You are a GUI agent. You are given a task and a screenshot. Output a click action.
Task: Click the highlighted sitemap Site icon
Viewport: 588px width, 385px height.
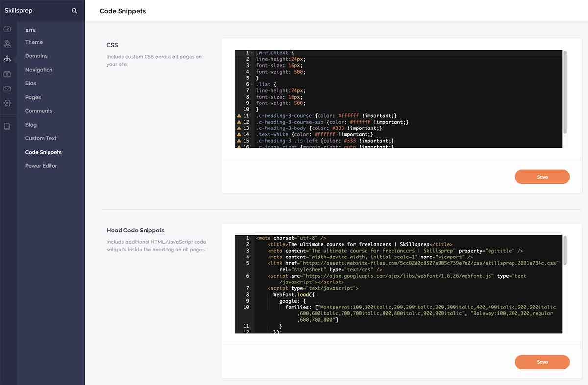click(7, 58)
